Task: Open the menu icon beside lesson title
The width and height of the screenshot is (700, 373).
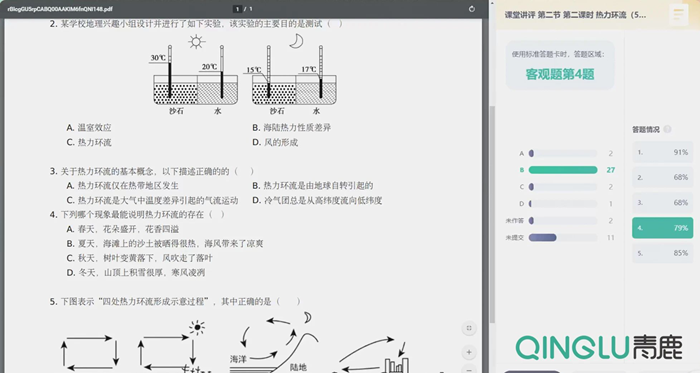Action: (679, 14)
